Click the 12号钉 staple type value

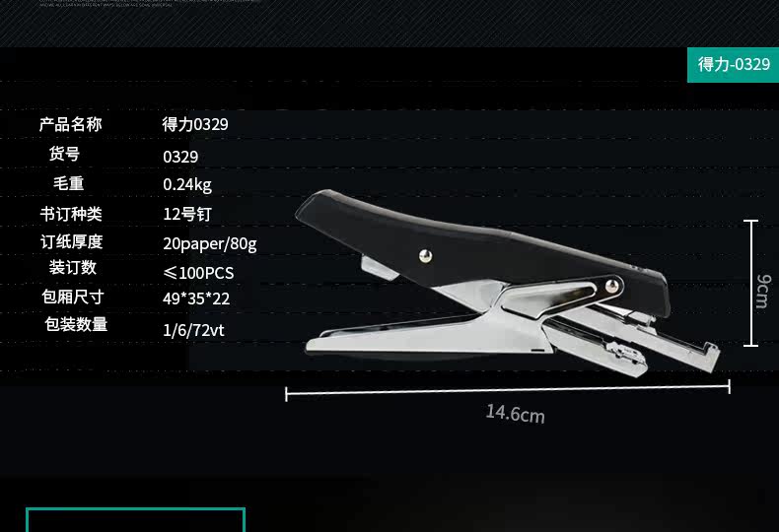(x=187, y=214)
